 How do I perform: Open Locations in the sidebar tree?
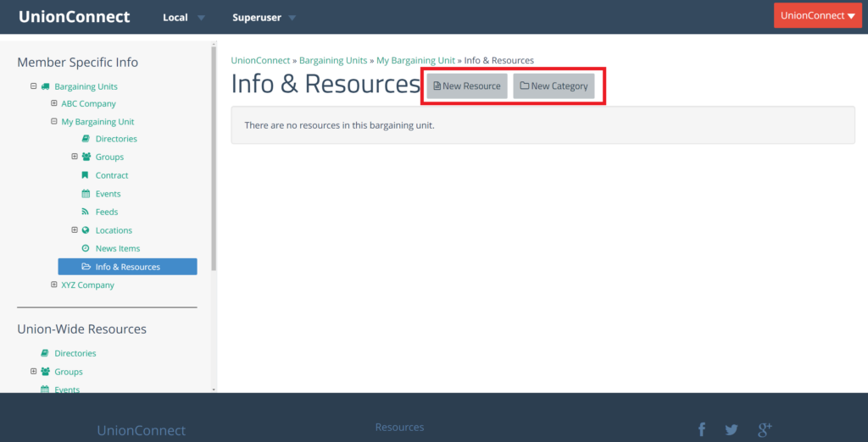click(114, 230)
